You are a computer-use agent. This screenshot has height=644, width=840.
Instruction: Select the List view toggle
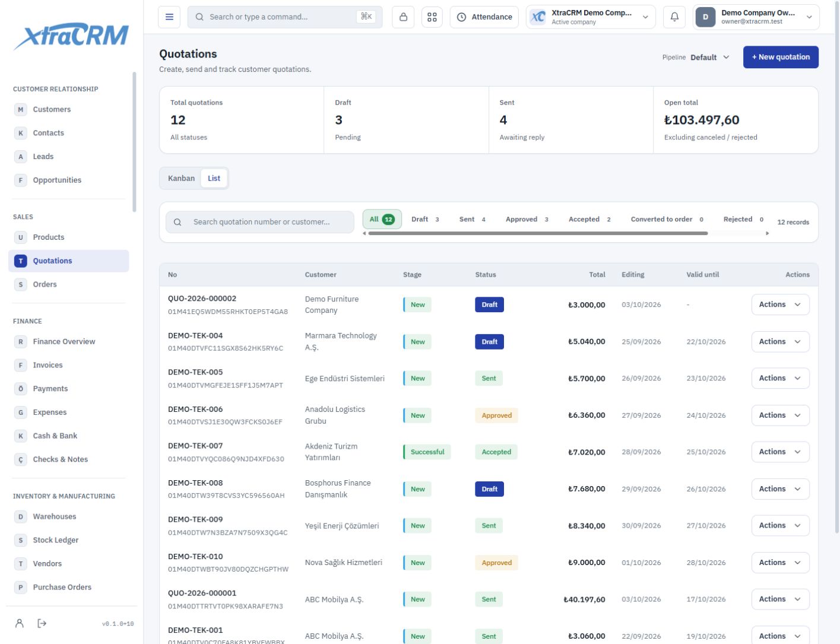pos(214,178)
